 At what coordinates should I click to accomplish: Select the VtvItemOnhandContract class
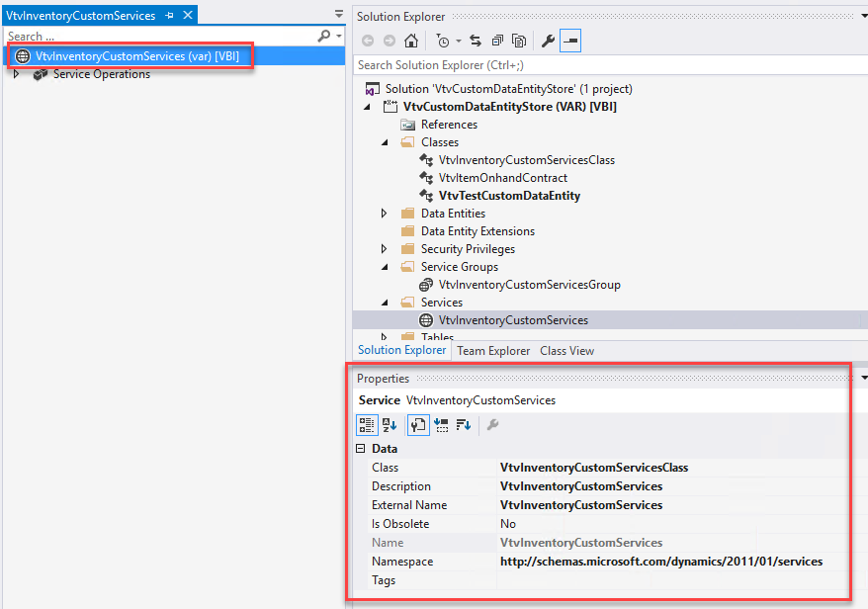502,178
